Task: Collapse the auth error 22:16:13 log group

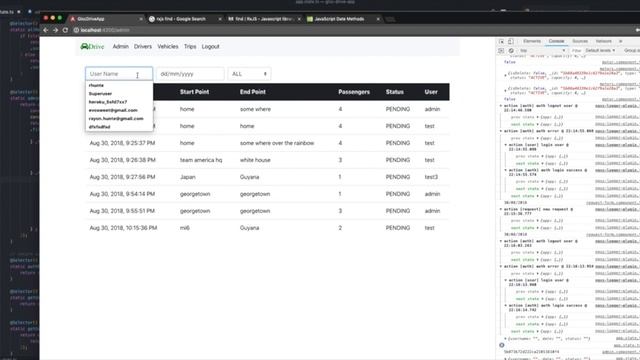Action: 501,267
